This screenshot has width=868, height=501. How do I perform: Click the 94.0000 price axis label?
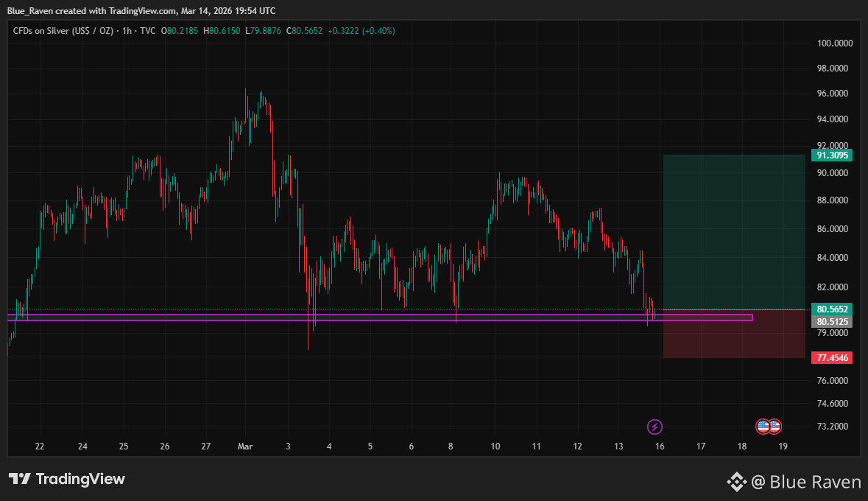[833, 119]
